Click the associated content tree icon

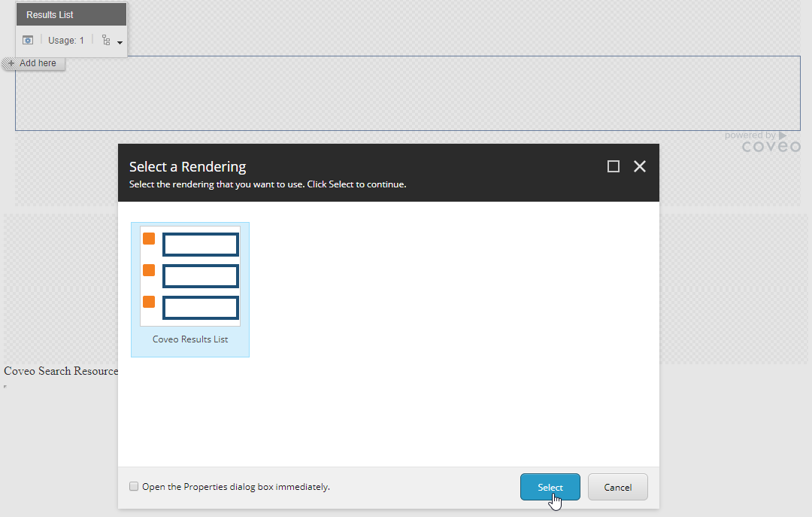tap(107, 40)
